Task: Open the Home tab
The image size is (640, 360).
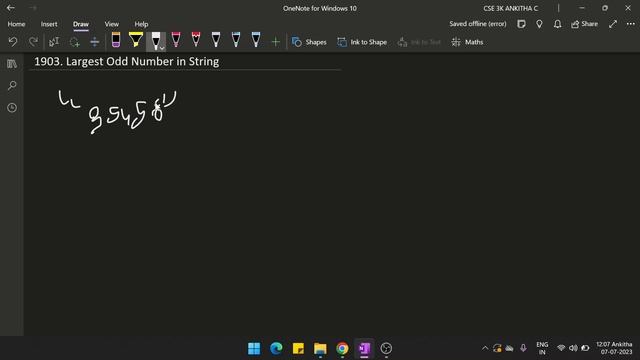Action: click(x=16, y=24)
